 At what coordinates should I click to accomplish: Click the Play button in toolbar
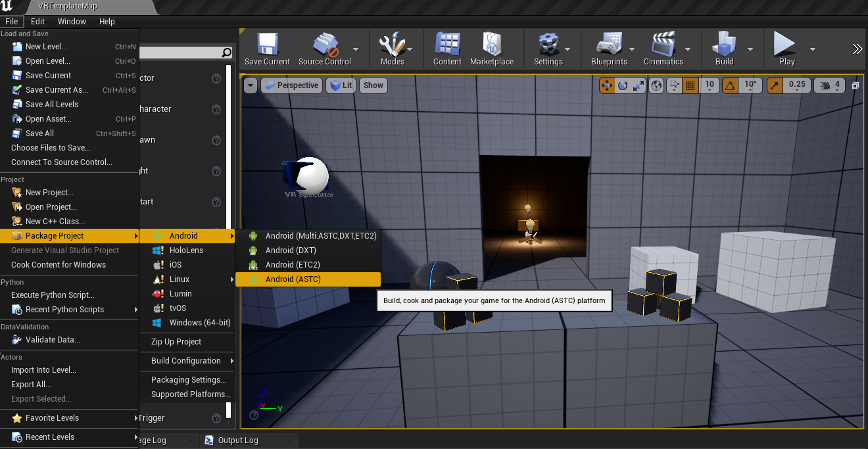pos(786,49)
